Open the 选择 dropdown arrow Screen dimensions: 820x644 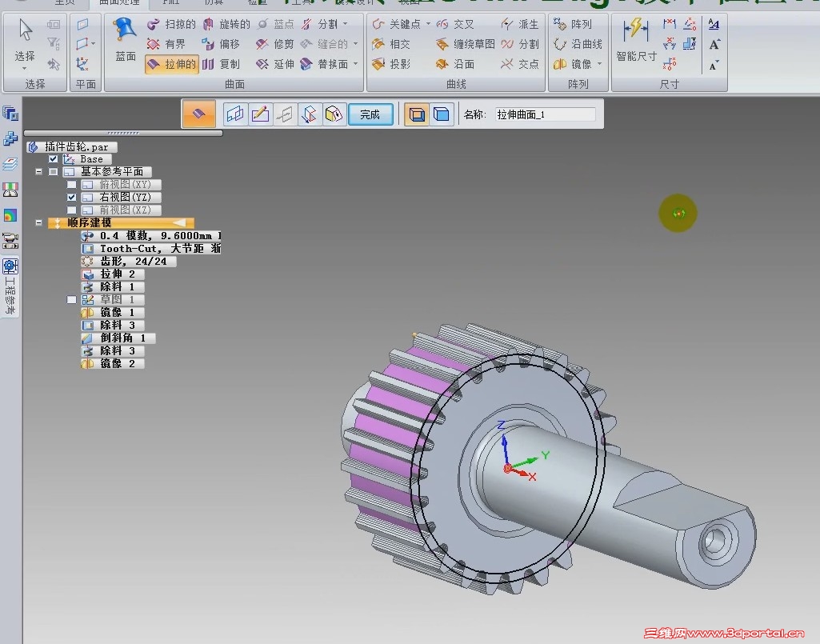point(25,69)
